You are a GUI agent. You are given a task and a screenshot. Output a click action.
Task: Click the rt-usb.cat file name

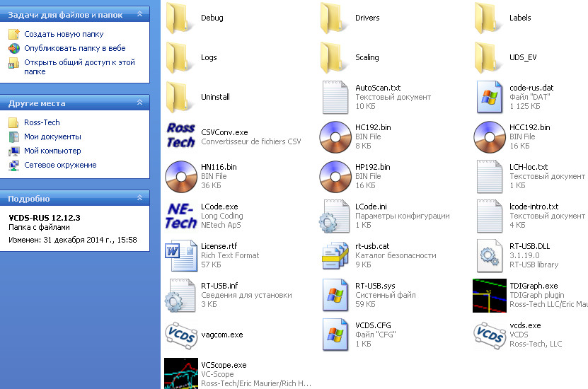tap(372, 246)
